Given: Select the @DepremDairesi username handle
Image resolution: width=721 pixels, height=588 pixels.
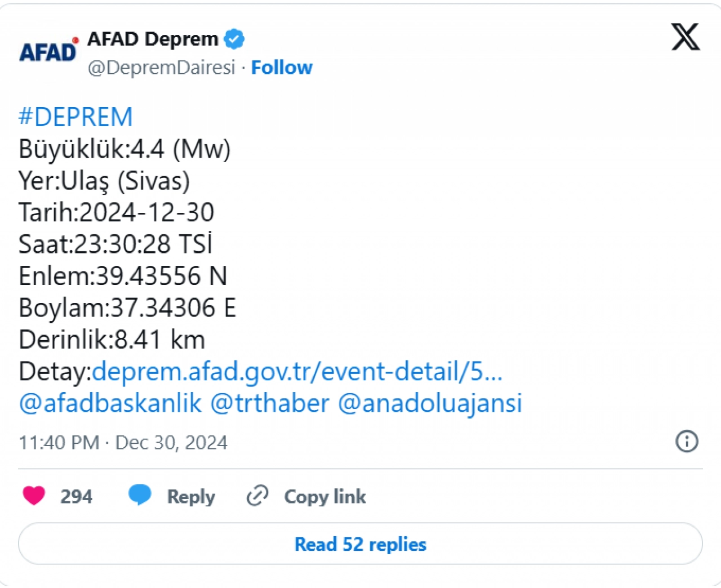Looking at the screenshot, I should (x=161, y=67).
